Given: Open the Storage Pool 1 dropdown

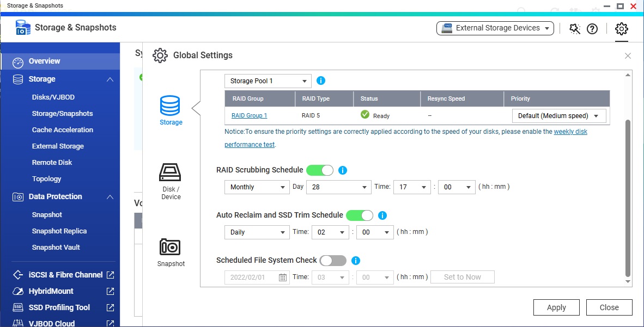Looking at the screenshot, I should click(268, 81).
